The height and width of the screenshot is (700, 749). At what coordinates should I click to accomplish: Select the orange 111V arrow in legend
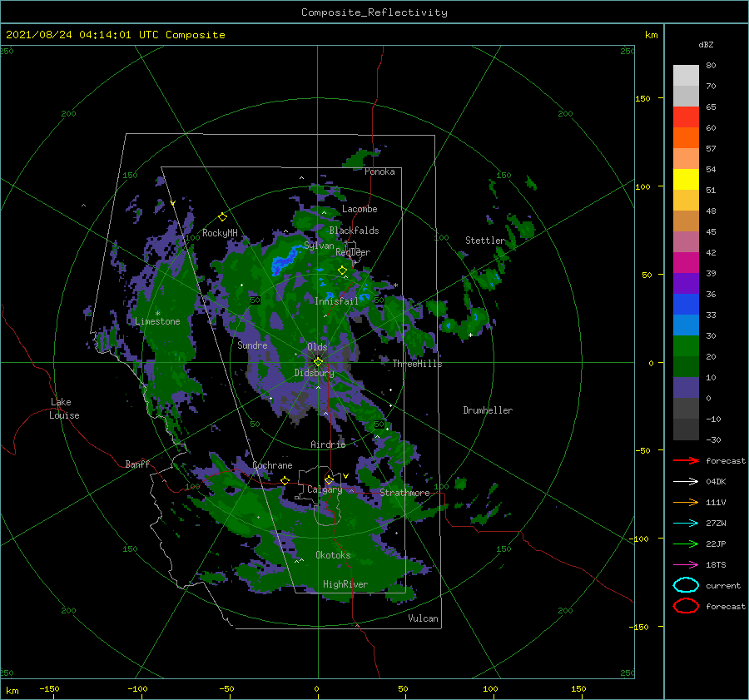click(686, 502)
